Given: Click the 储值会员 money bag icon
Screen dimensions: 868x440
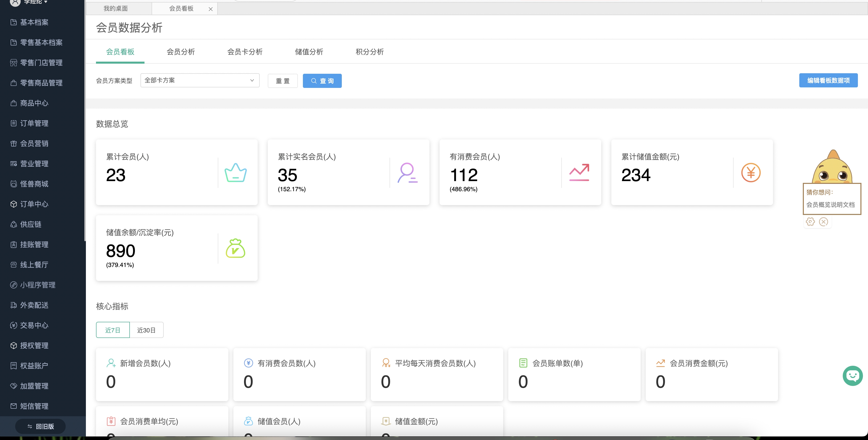Looking at the screenshot, I should point(248,421).
